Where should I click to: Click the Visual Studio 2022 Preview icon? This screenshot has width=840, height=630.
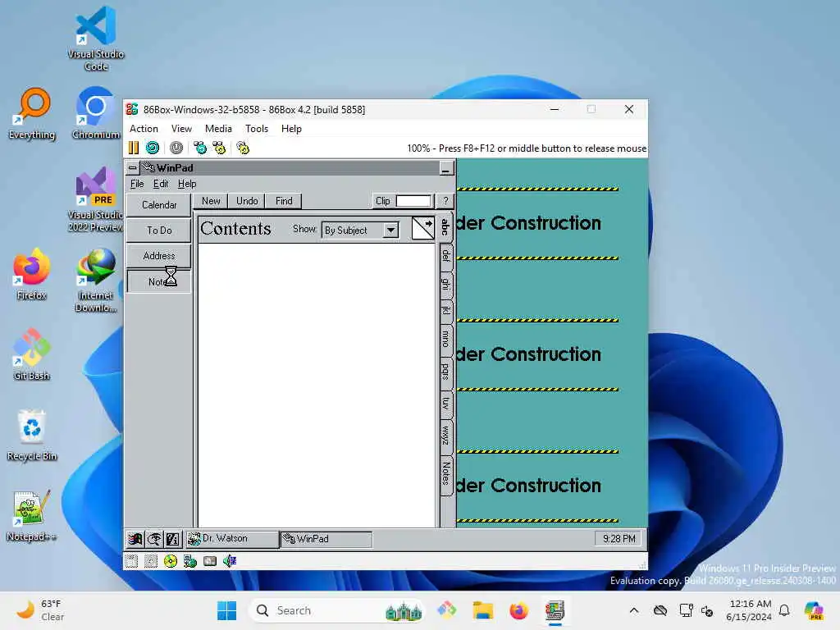96,199
